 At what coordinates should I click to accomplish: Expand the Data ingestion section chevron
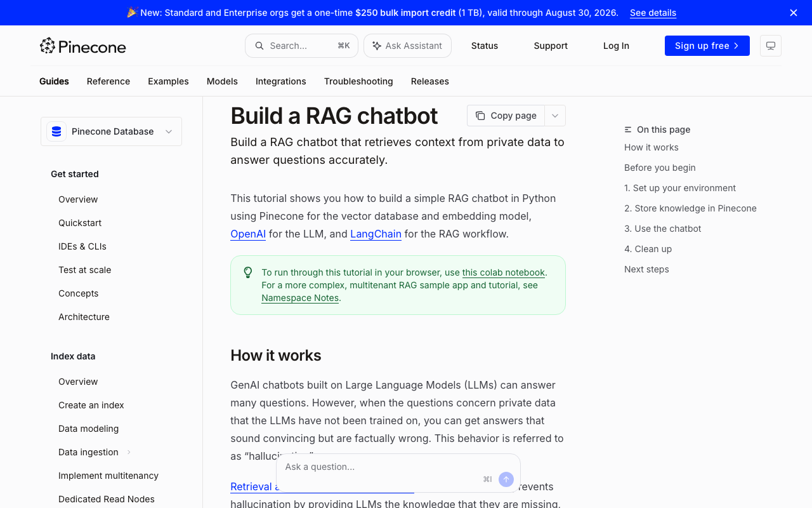pyautogui.click(x=129, y=452)
